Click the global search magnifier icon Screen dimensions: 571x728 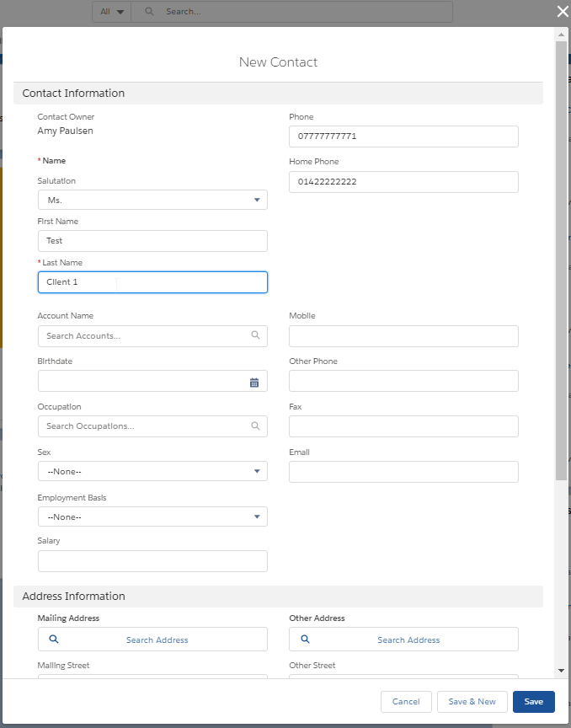click(149, 12)
